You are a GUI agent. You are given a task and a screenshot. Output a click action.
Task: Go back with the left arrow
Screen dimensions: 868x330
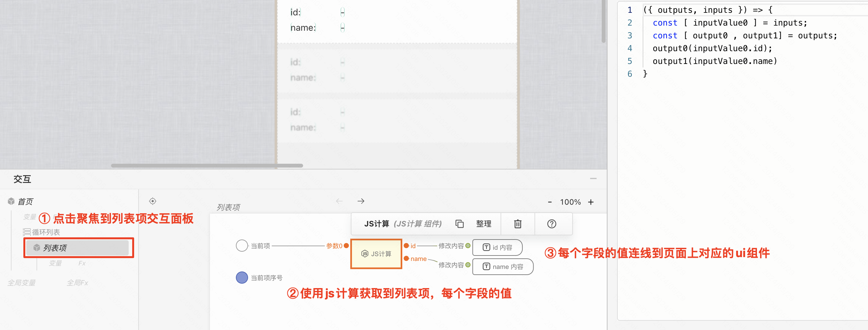click(x=339, y=201)
